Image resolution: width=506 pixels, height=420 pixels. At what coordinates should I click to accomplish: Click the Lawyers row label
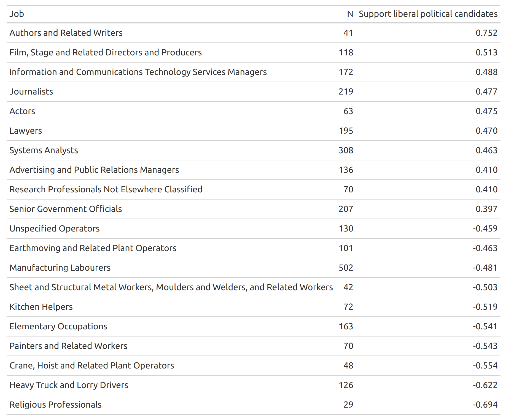click(26, 131)
